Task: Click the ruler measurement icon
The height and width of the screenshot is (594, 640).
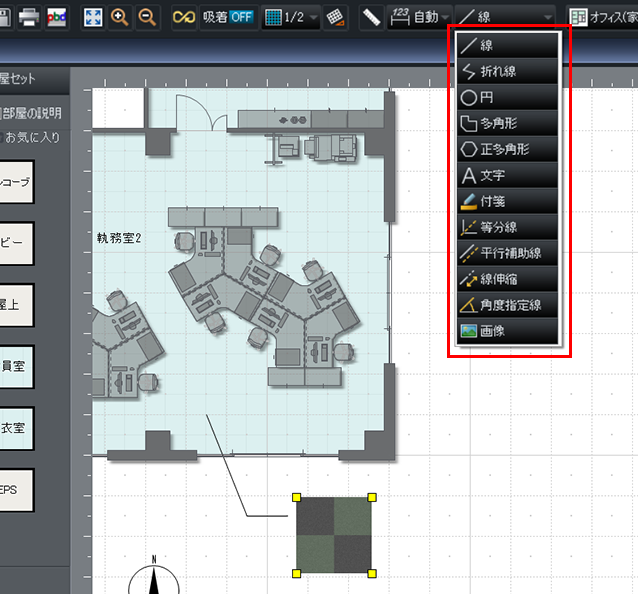Action: (x=371, y=17)
